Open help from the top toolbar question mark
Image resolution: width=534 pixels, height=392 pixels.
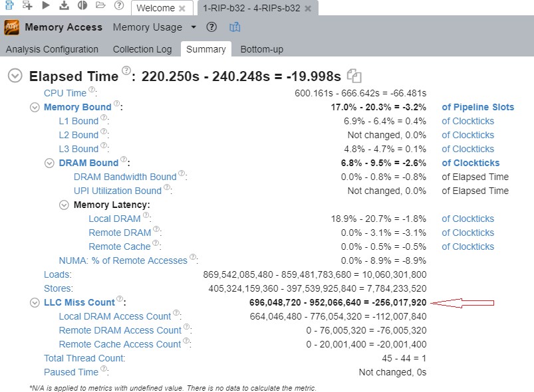point(119,6)
